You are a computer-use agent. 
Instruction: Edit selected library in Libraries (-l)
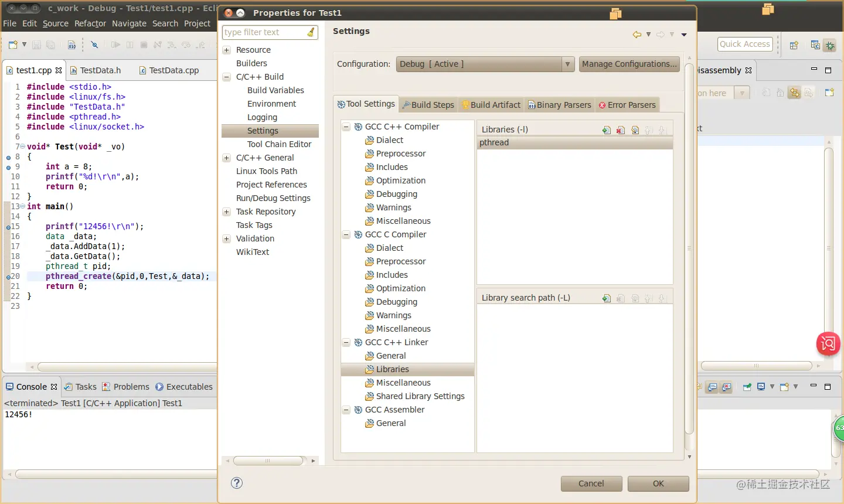[635, 130]
